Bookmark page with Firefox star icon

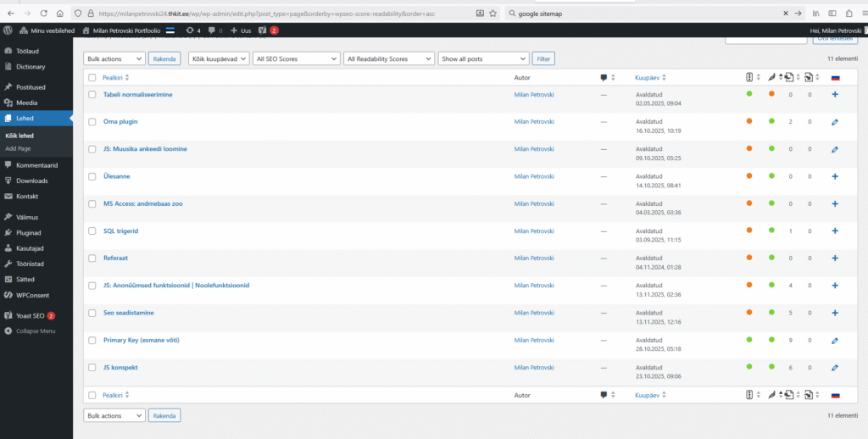pyautogui.click(x=494, y=14)
